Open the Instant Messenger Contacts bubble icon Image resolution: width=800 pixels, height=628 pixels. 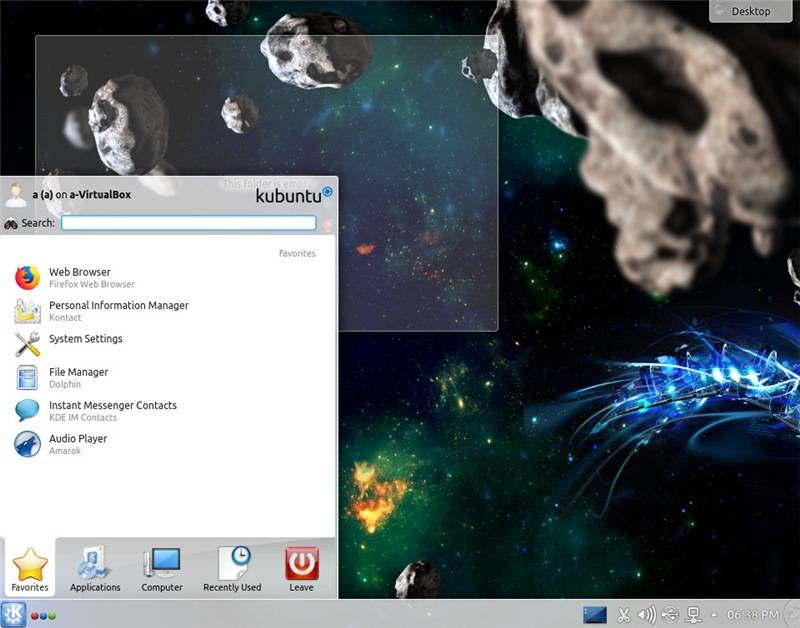(x=27, y=410)
